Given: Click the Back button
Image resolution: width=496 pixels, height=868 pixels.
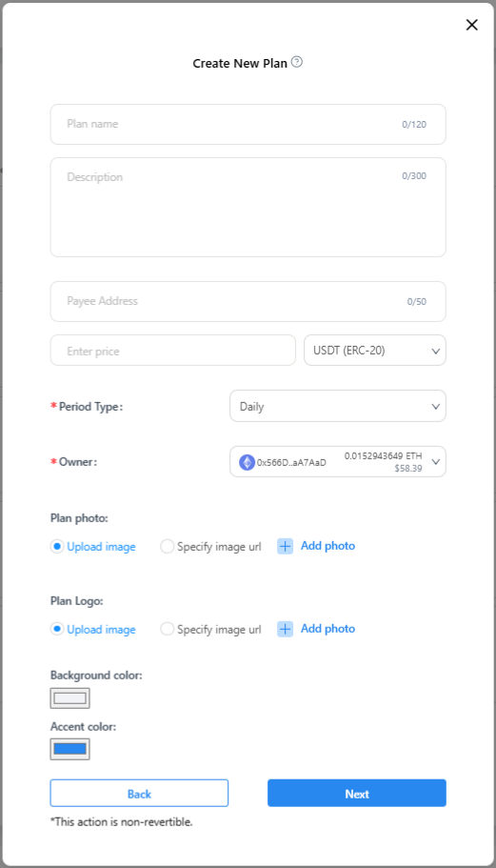Looking at the screenshot, I should [x=139, y=794].
